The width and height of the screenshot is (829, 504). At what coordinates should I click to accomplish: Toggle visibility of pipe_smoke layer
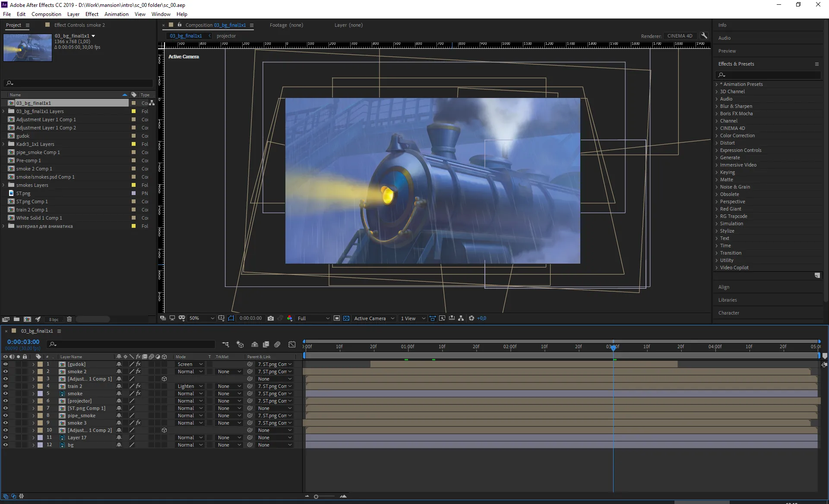click(x=5, y=416)
